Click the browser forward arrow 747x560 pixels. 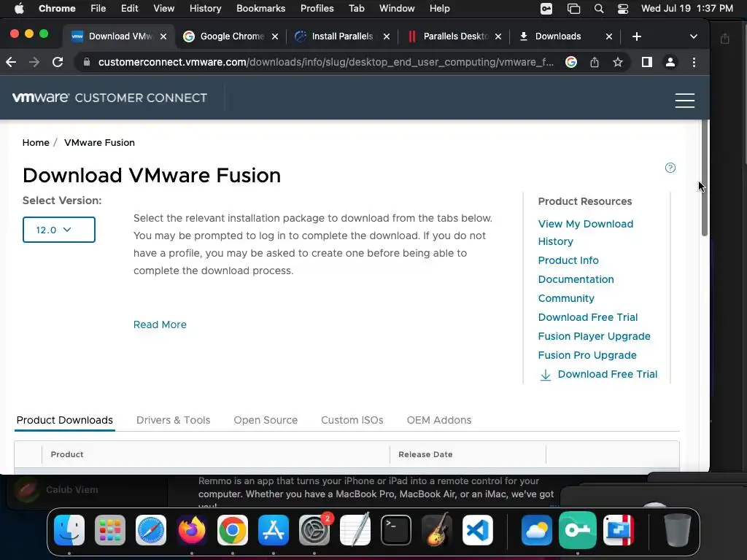click(34, 62)
